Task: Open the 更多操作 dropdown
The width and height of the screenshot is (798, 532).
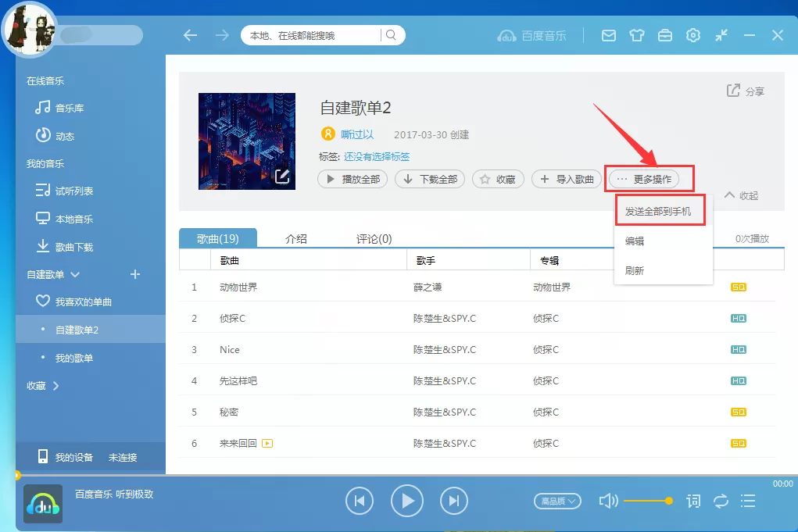Action: pos(644,179)
